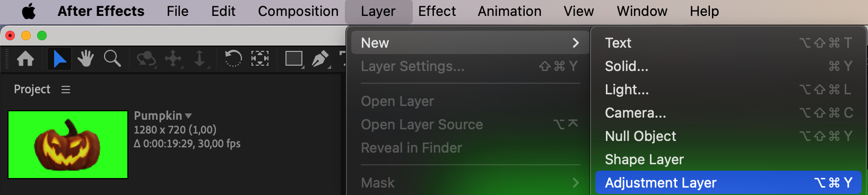This screenshot has width=868, height=195.
Task: Select the Rotation tool
Action: point(233,58)
